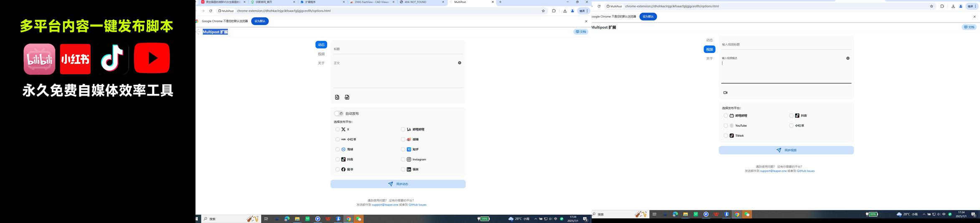Open the DWG FastView browser tab
Screen dimensions: 980x223
coord(371,2)
